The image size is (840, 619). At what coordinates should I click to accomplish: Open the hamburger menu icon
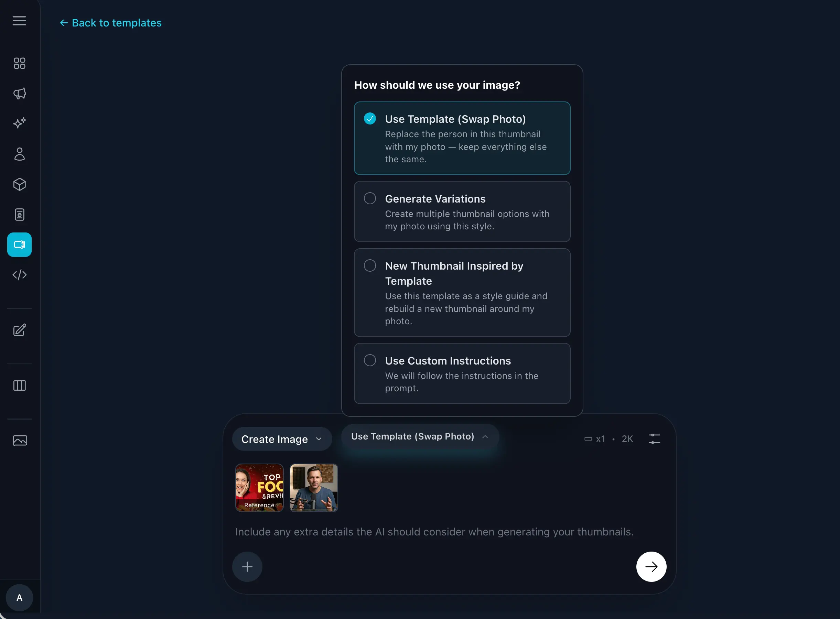click(20, 21)
